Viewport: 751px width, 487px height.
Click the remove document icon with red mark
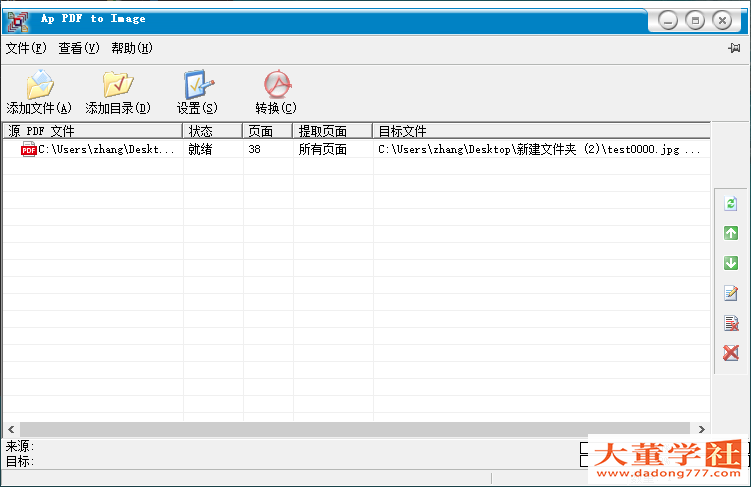(x=731, y=323)
